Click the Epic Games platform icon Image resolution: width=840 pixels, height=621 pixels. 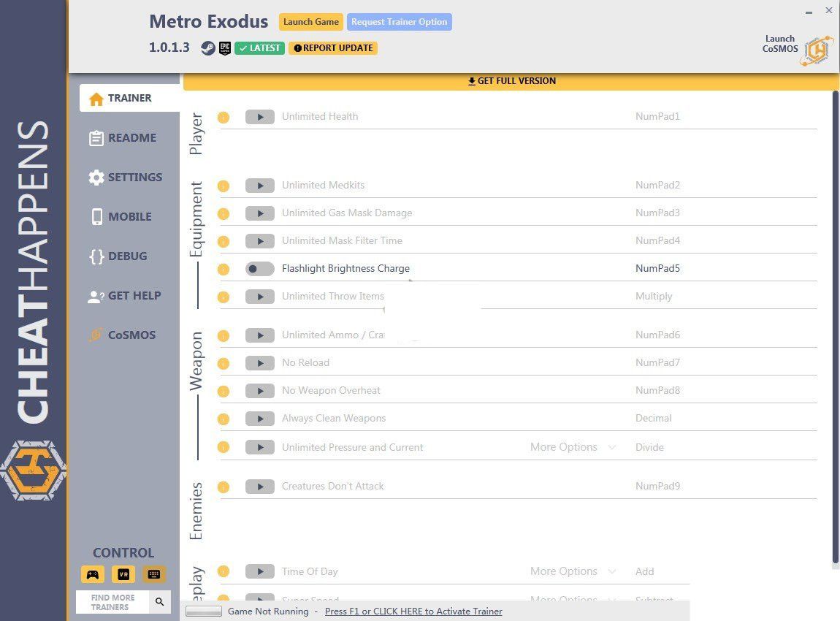pos(225,48)
